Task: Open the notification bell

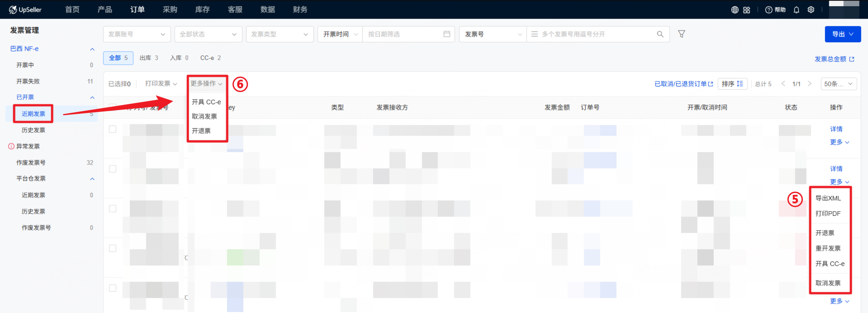Action: coord(796,10)
